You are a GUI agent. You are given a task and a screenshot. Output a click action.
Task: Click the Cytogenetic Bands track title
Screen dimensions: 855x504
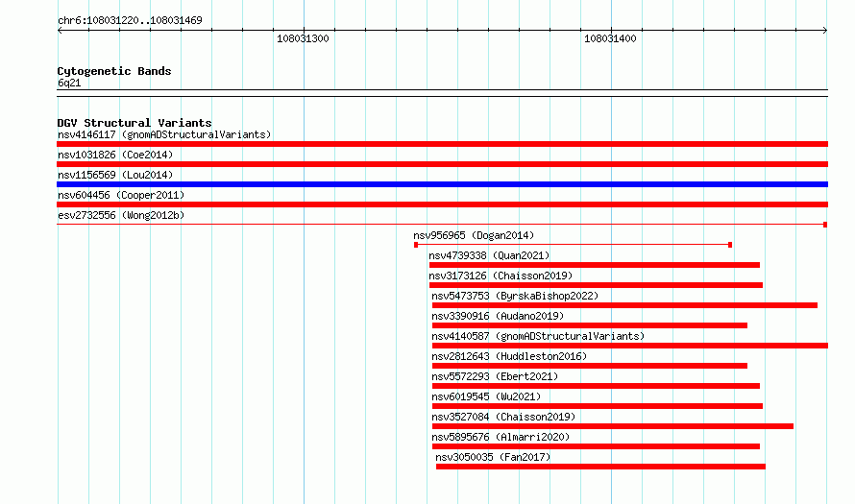114,71
